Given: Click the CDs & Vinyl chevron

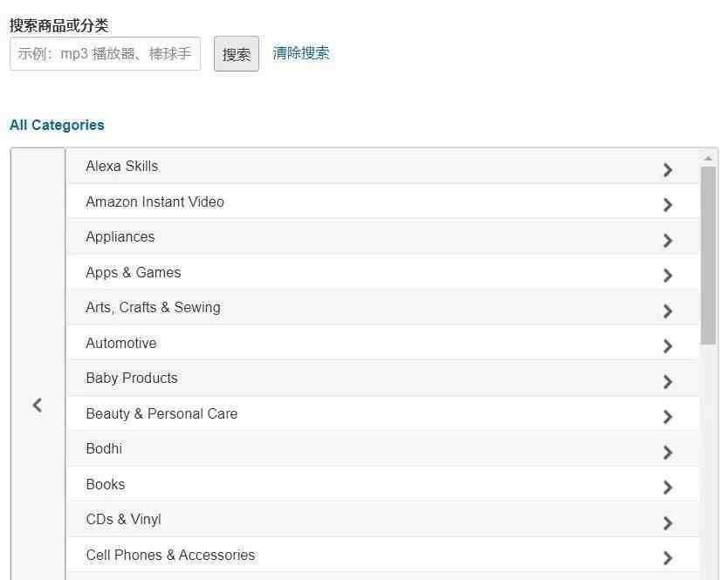Looking at the screenshot, I should pos(668,523).
